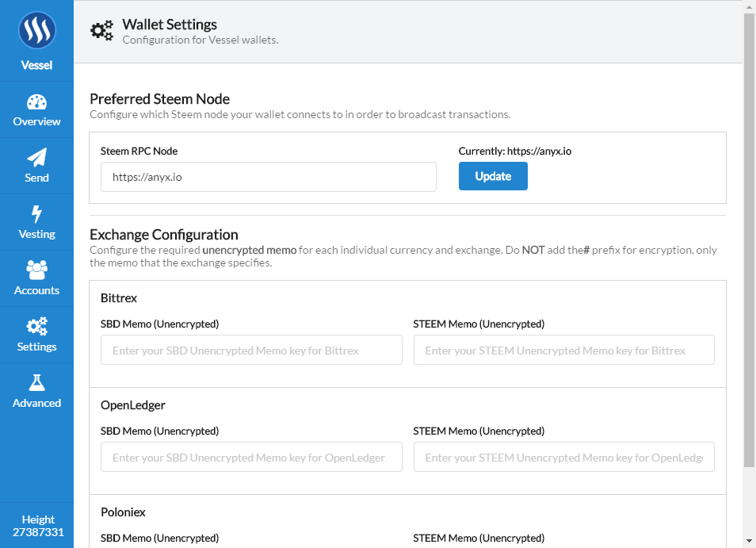Click the Steem Vessel logo icon
The image size is (756, 548).
(x=36, y=32)
